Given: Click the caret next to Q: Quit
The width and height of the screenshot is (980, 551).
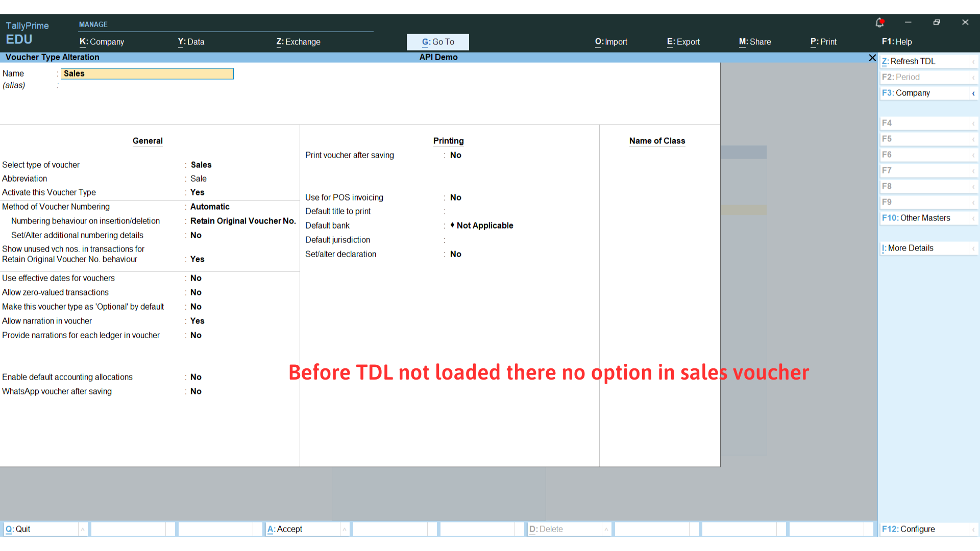Looking at the screenshot, I should [82, 530].
